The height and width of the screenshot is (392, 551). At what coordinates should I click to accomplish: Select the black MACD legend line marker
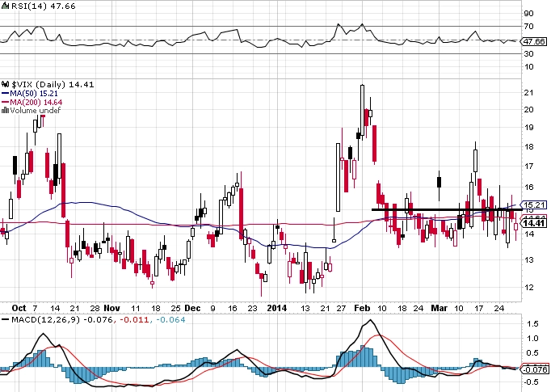pos(6,319)
